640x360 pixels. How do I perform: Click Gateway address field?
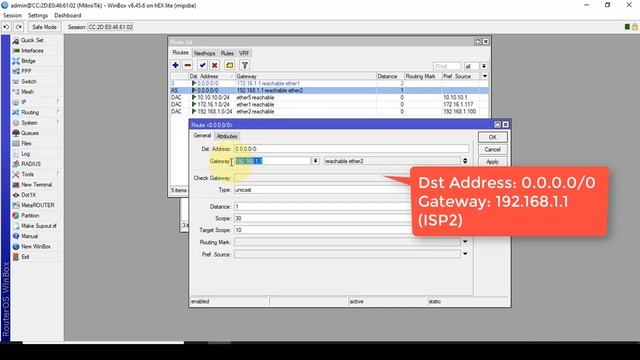pyautogui.click(x=272, y=161)
